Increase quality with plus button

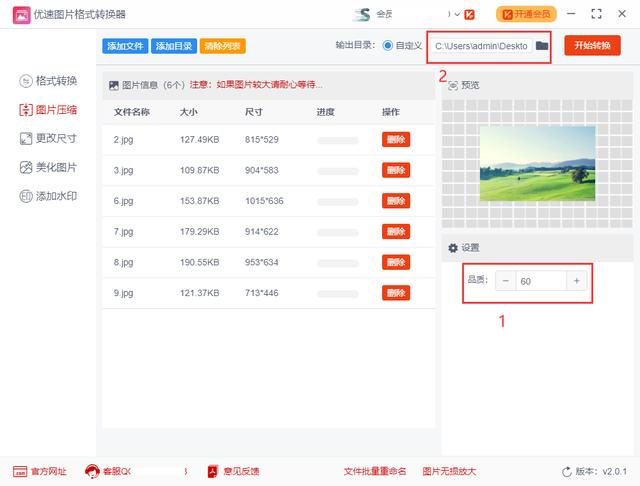(577, 281)
